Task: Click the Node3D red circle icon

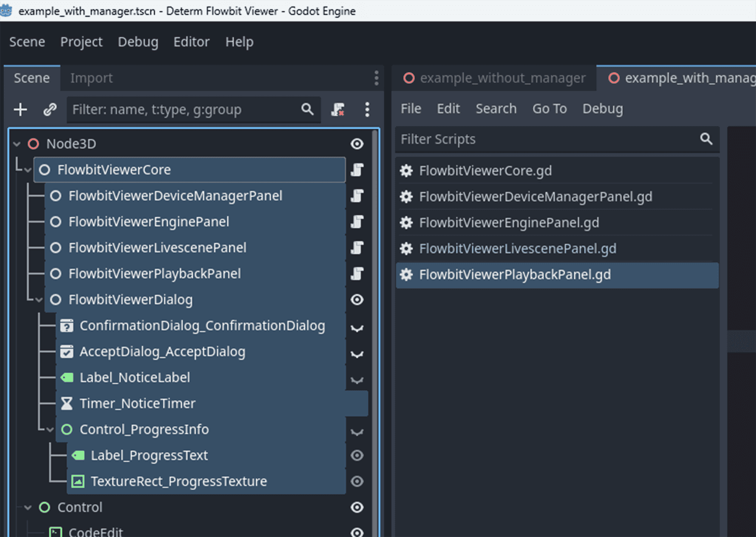Action: tap(34, 144)
